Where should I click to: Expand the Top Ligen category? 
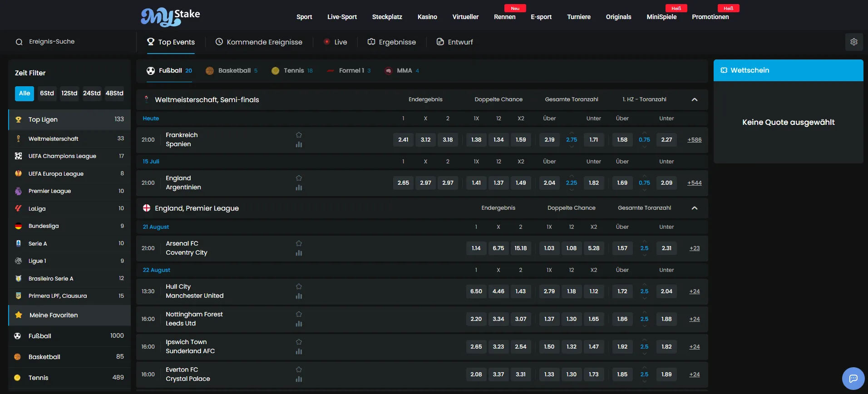pos(69,119)
